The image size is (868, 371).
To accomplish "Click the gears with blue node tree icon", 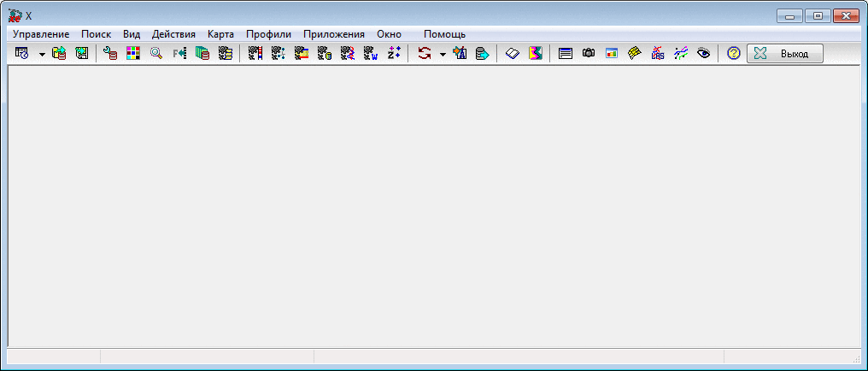I will 278,54.
